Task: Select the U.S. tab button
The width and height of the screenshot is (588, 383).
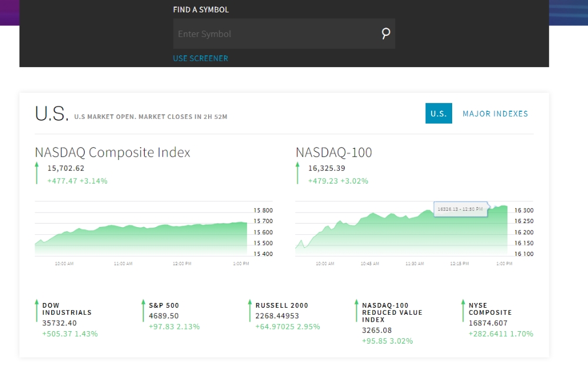Action: point(439,114)
